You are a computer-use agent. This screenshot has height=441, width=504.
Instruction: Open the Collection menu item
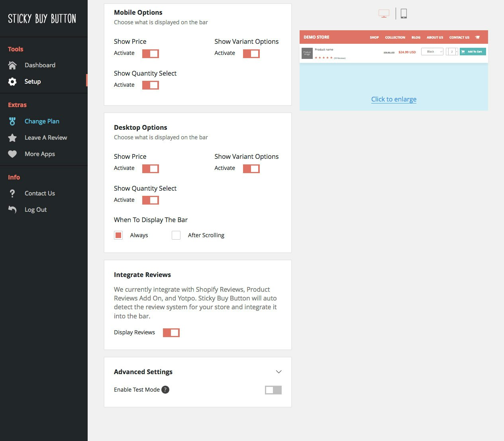395,37
